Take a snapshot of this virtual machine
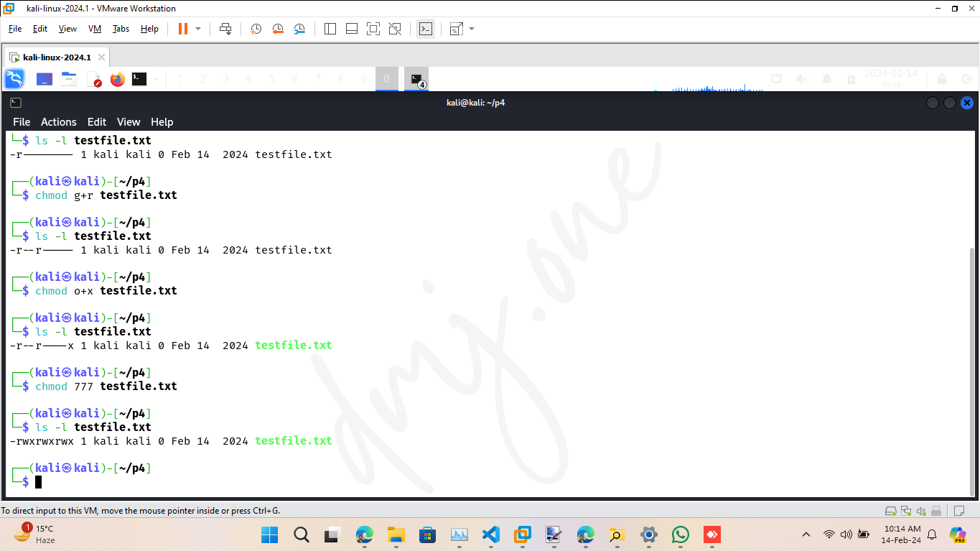The height and width of the screenshot is (551, 980). pyautogui.click(x=256, y=29)
